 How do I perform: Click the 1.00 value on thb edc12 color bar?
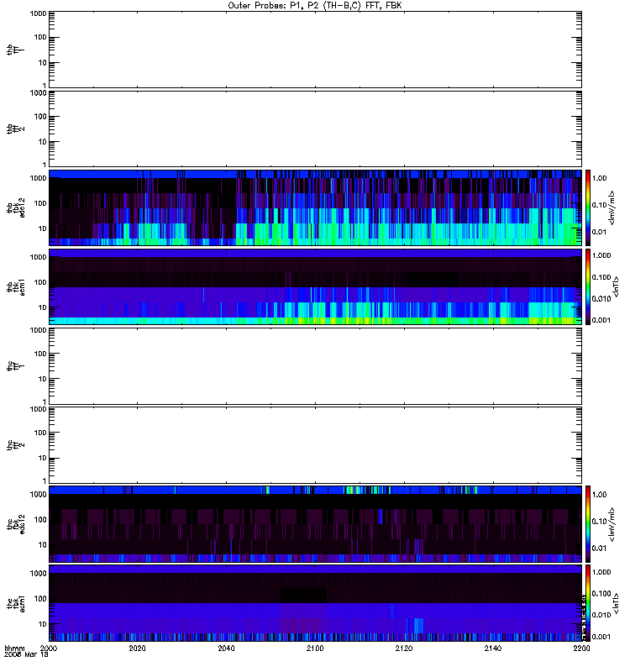[x=600, y=178]
